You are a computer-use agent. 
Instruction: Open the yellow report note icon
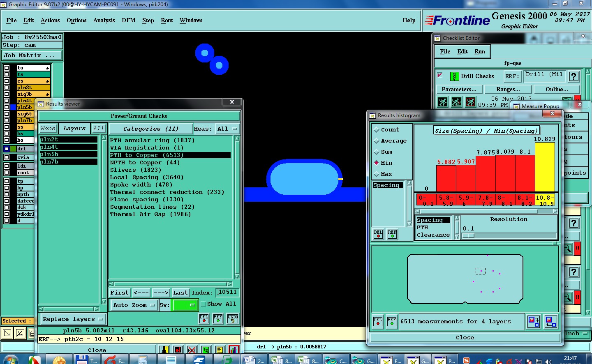pyautogui.click(x=220, y=350)
